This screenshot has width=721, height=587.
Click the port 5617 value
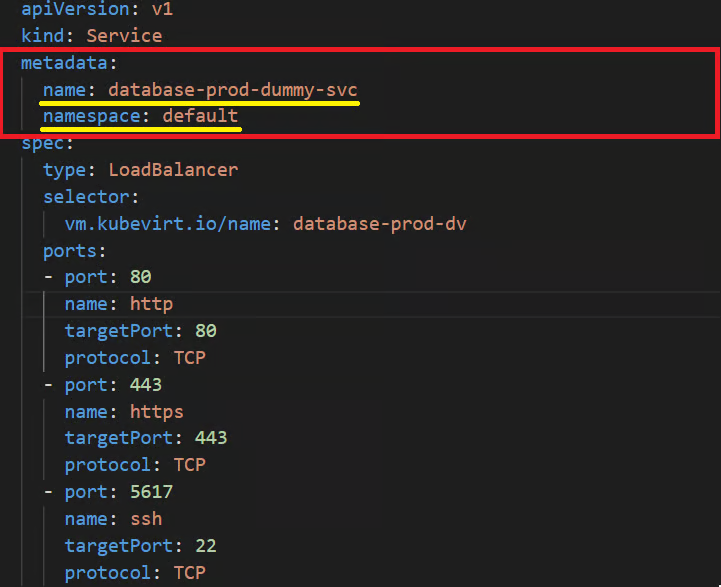tap(151, 492)
